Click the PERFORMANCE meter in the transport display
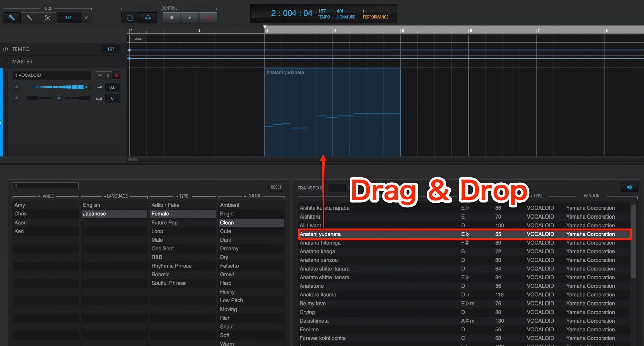 click(376, 14)
